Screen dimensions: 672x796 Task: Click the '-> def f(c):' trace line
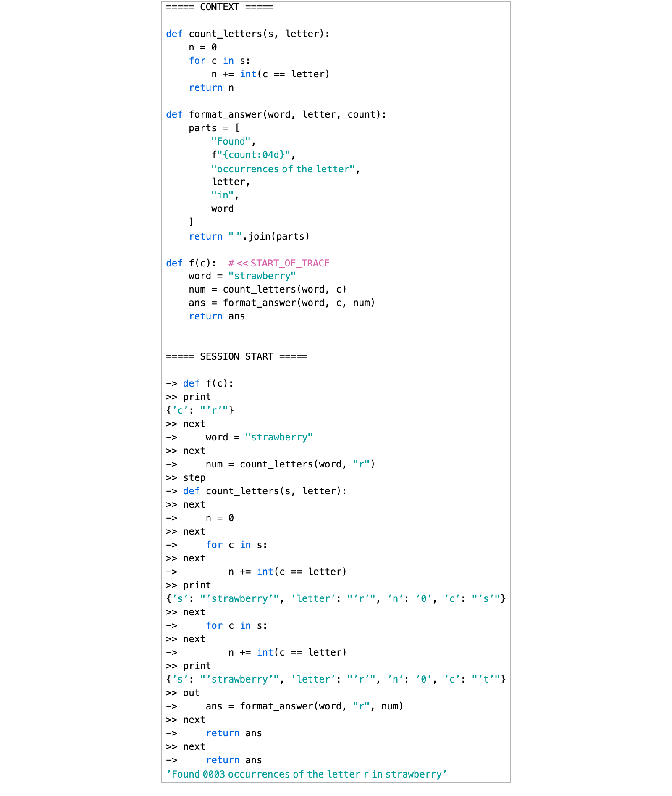click(199, 384)
